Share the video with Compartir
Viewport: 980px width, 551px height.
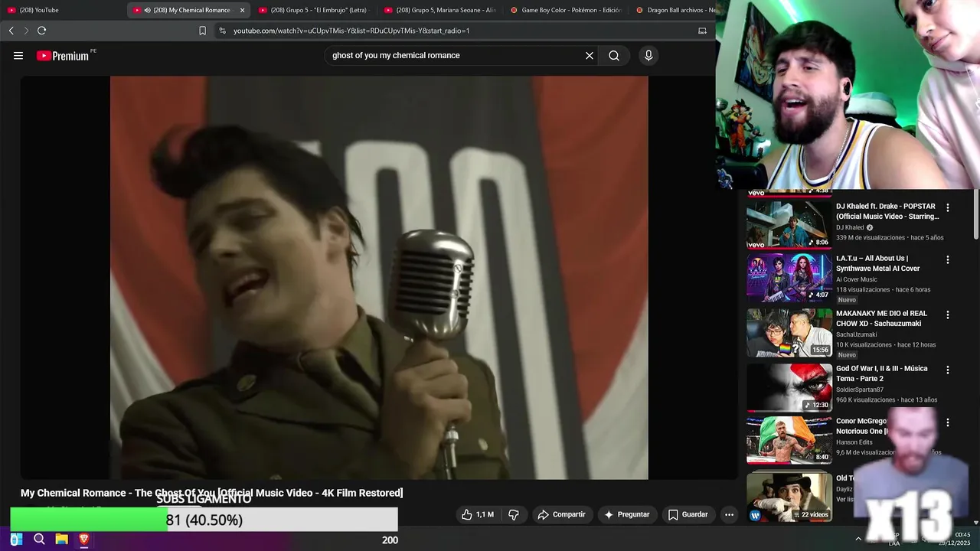[561, 515]
